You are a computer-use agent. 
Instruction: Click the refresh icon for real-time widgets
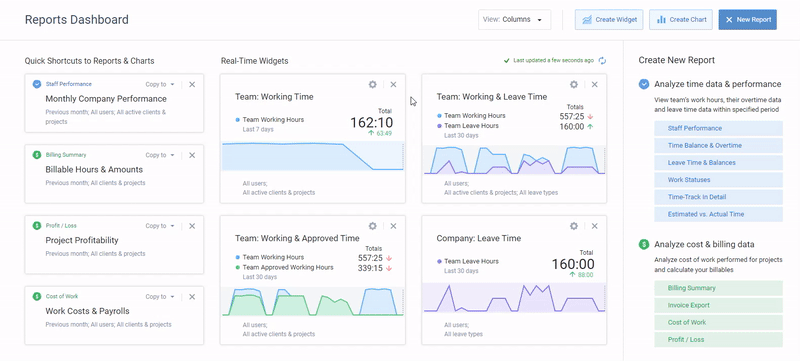(603, 61)
